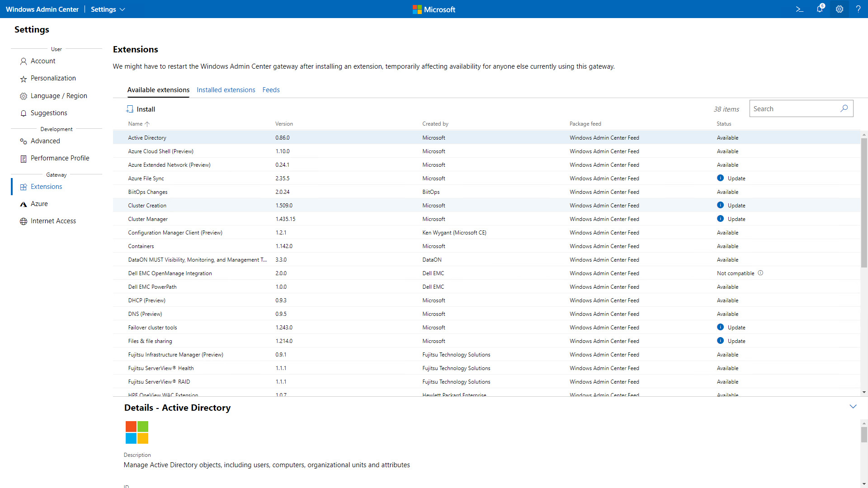This screenshot has height=488, width=868.
Task: Open Performance Profile settings
Action: [x=60, y=158]
